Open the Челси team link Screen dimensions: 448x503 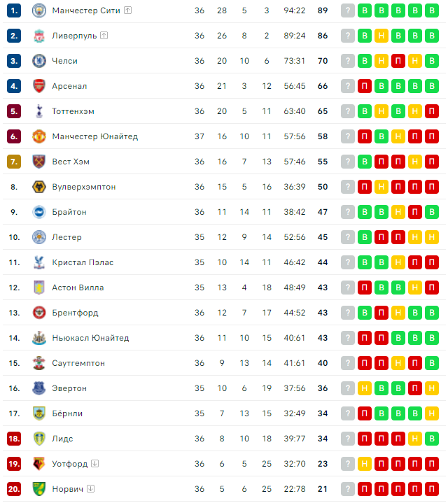(65, 61)
